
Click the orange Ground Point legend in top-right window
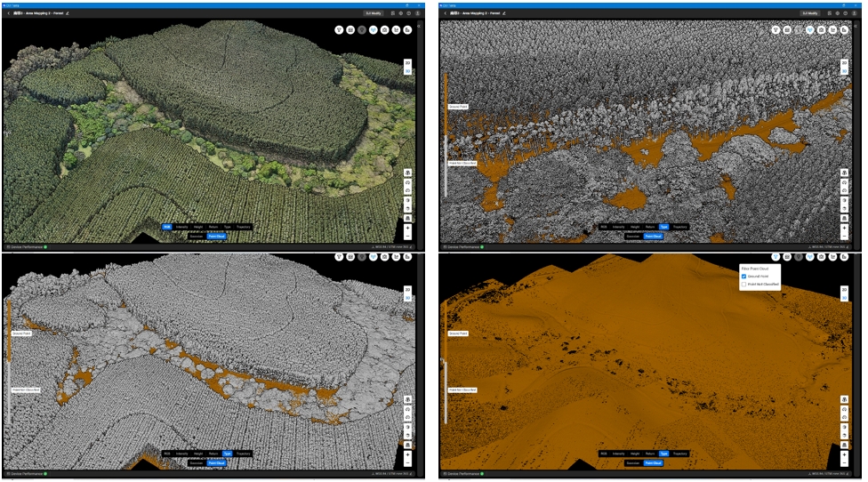[458, 107]
